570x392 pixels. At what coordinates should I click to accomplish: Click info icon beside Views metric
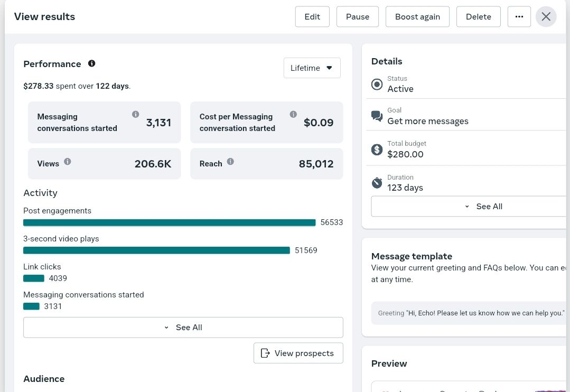(x=68, y=162)
